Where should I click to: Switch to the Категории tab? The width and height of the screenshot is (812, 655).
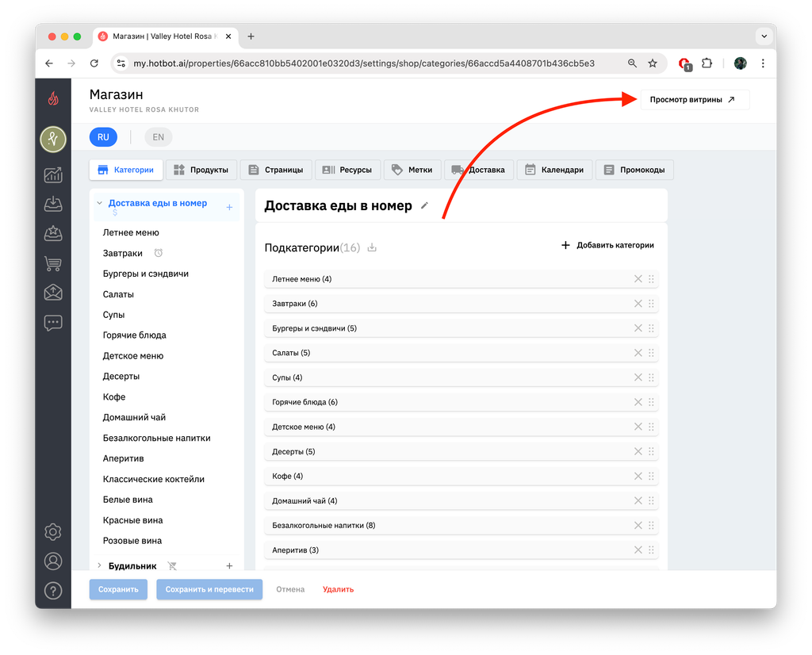(126, 170)
